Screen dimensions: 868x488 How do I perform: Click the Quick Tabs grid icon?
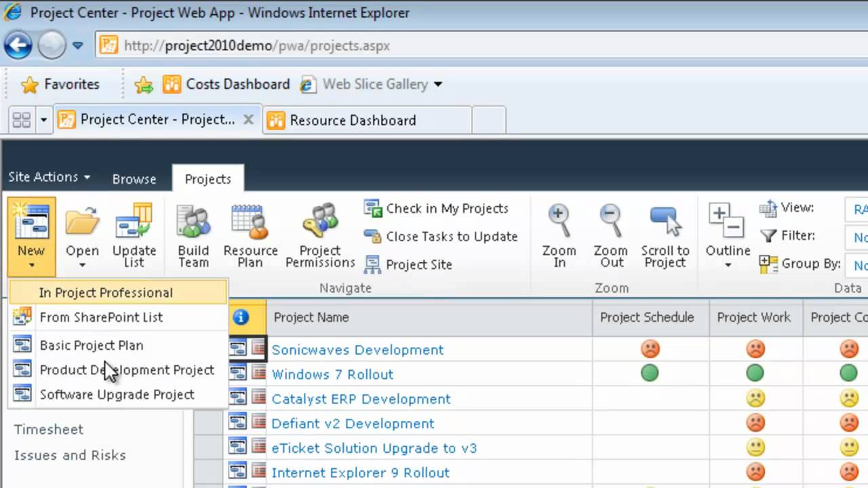coord(22,120)
